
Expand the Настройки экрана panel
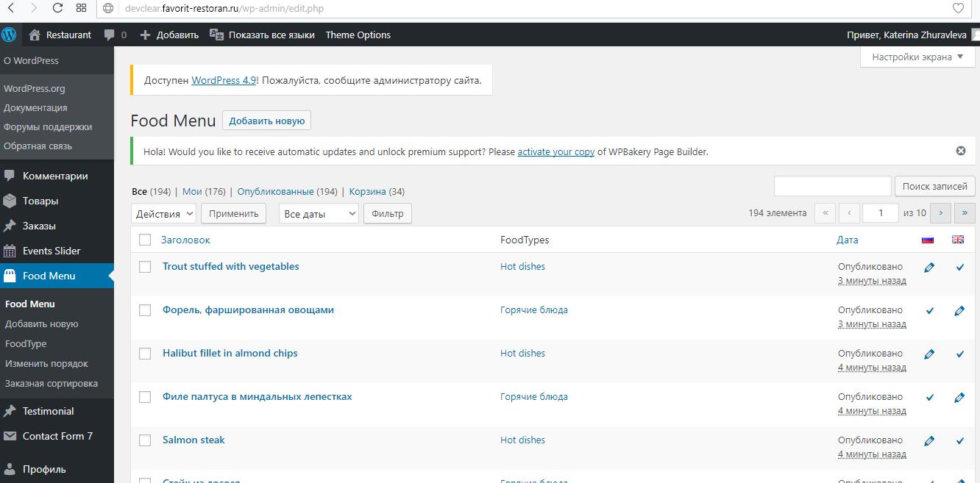coord(917,57)
